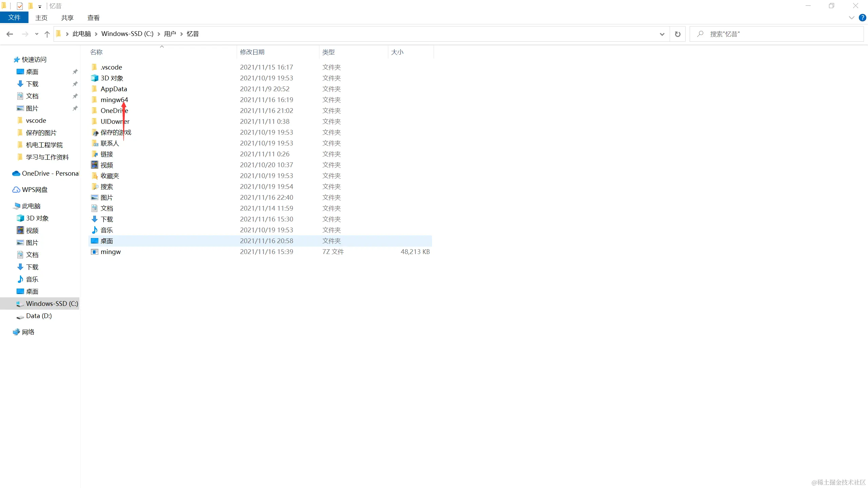Screen dimensions: 868x488
Task: Select the 音乐 folder in file list
Action: tap(106, 230)
